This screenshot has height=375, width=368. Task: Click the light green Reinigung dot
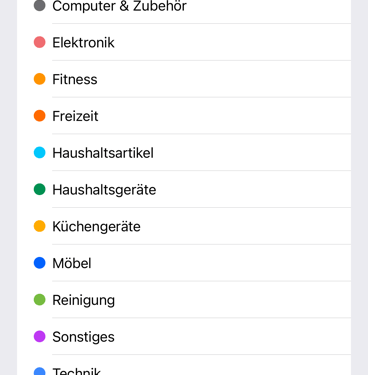40,300
